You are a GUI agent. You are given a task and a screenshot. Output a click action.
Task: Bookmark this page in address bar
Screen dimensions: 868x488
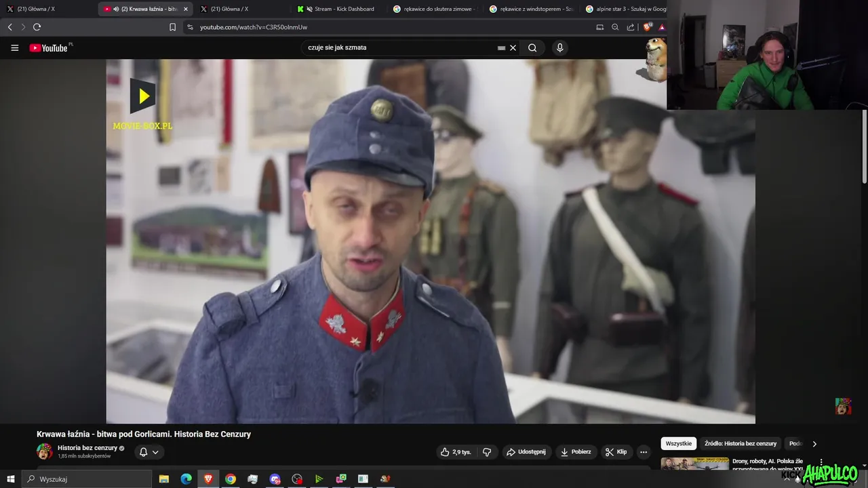coord(172,27)
